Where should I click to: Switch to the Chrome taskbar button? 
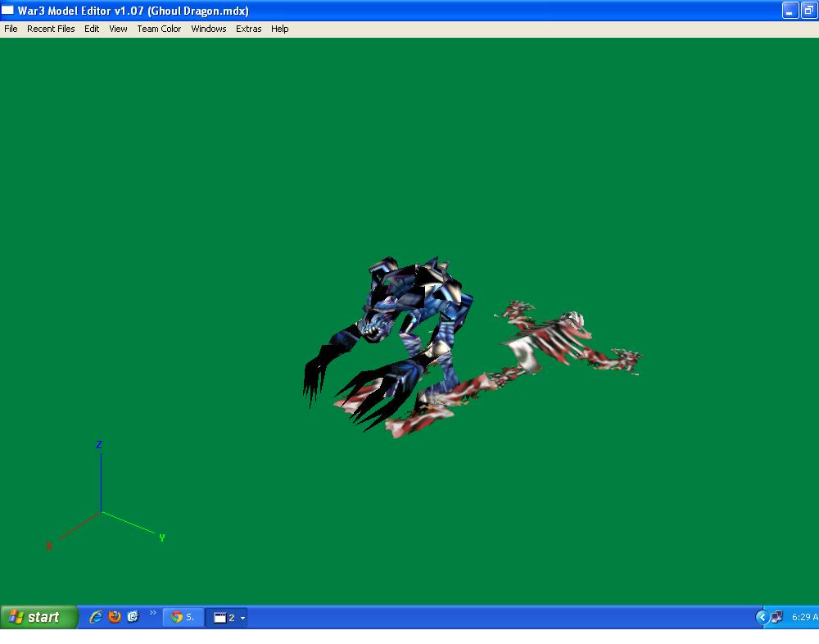tap(183, 617)
